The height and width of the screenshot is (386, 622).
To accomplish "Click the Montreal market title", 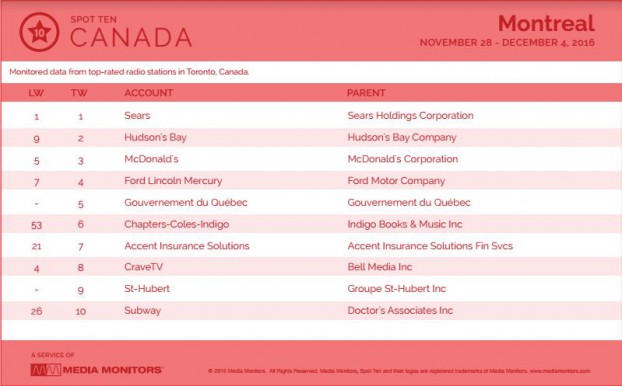I will click(x=546, y=23).
